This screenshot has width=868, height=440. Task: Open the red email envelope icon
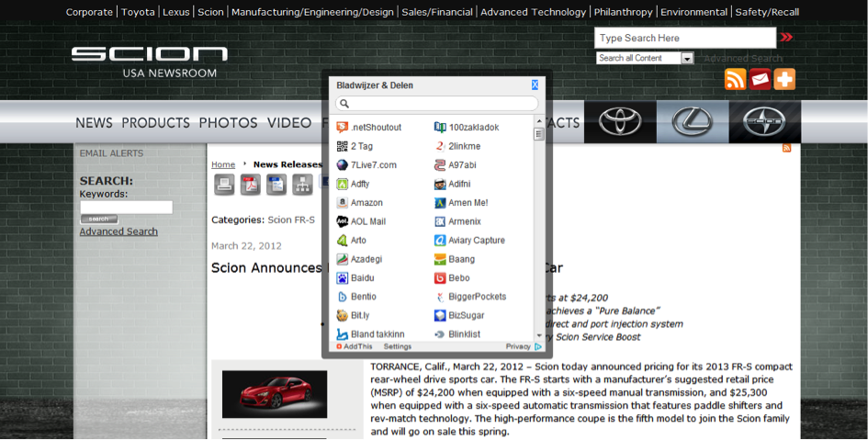pos(760,79)
